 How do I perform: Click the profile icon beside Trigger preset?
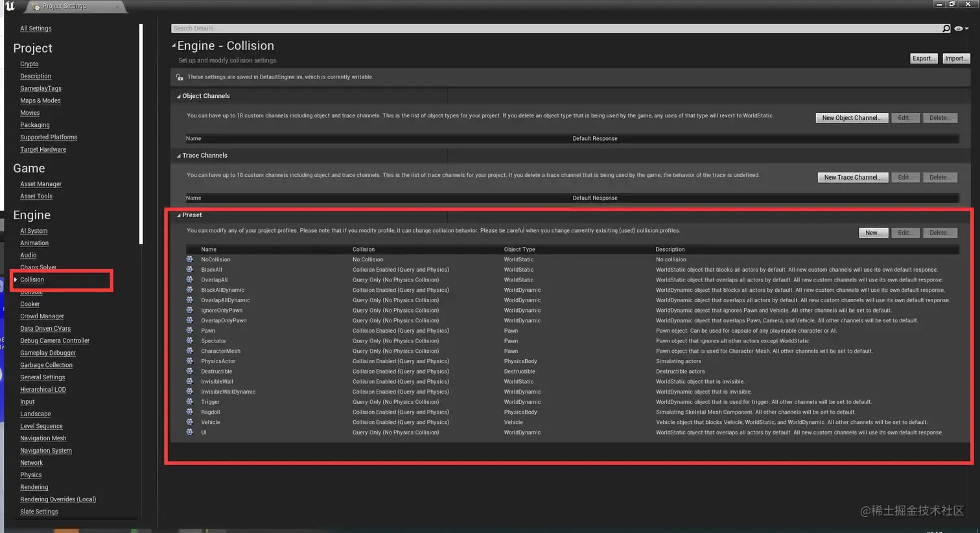click(190, 402)
